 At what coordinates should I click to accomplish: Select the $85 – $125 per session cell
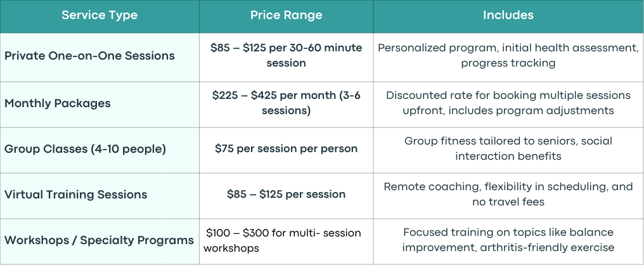[287, 195]
